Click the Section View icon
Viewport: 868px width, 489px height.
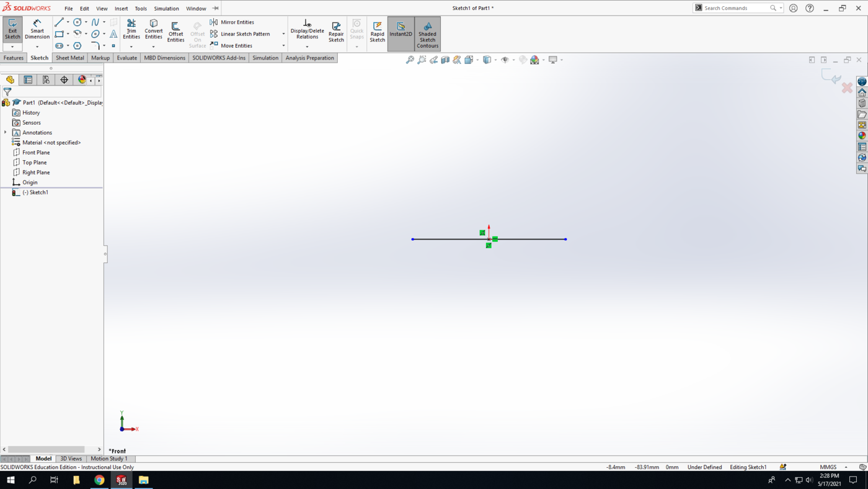[445, 60]
